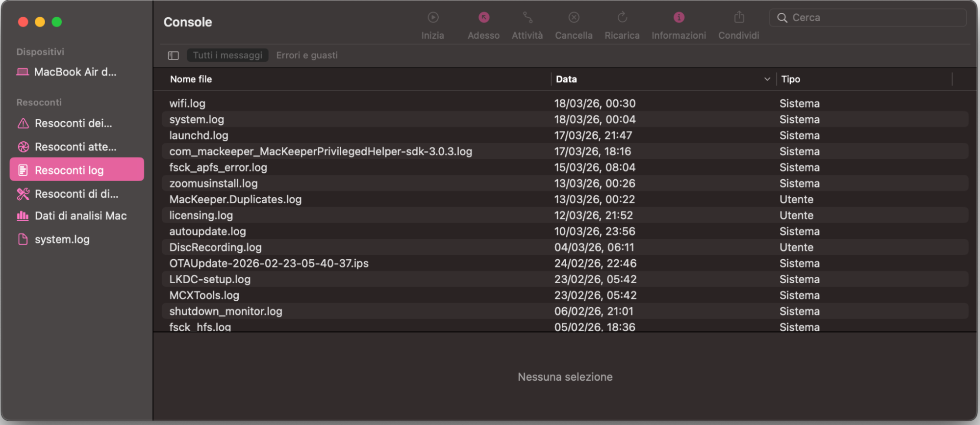Screen dimensions: 980x425
Task: Click the Resoconti atte... spin icon
Action: pyautogui.click(x=23, y=147)
